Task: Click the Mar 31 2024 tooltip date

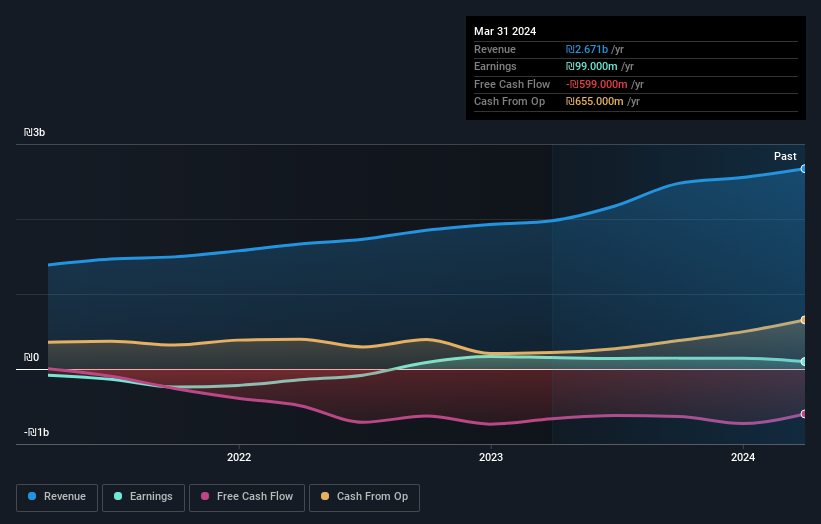Action: pyautogui.click(x=505, y=31)
